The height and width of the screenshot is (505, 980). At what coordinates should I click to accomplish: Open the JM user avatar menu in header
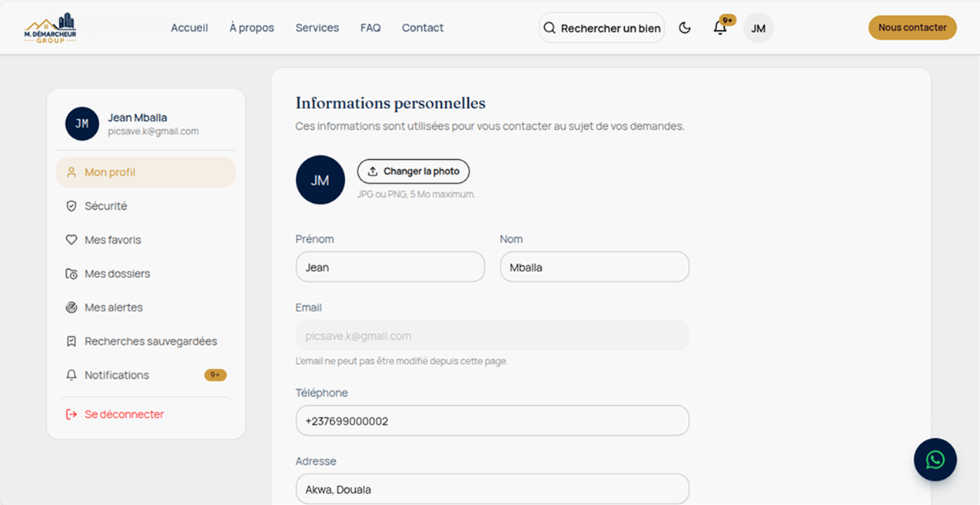pos(758,28)
